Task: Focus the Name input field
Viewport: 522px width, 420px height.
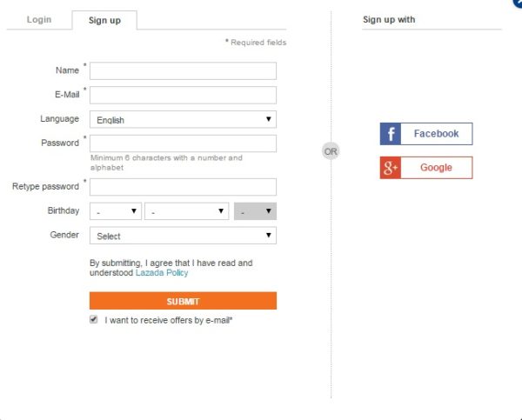Action: [183, 71]
